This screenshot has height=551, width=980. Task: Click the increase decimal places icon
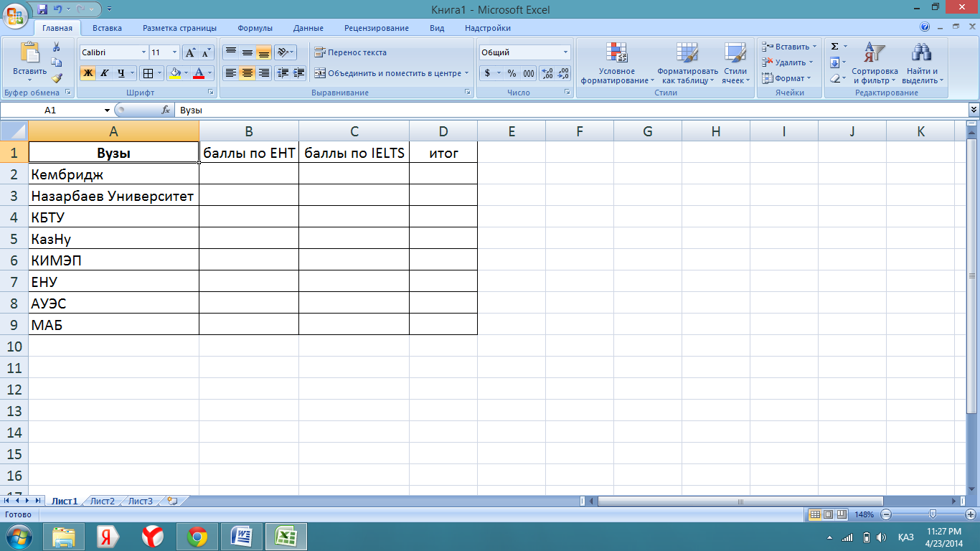pyautogui.click(x=547, y=73)
